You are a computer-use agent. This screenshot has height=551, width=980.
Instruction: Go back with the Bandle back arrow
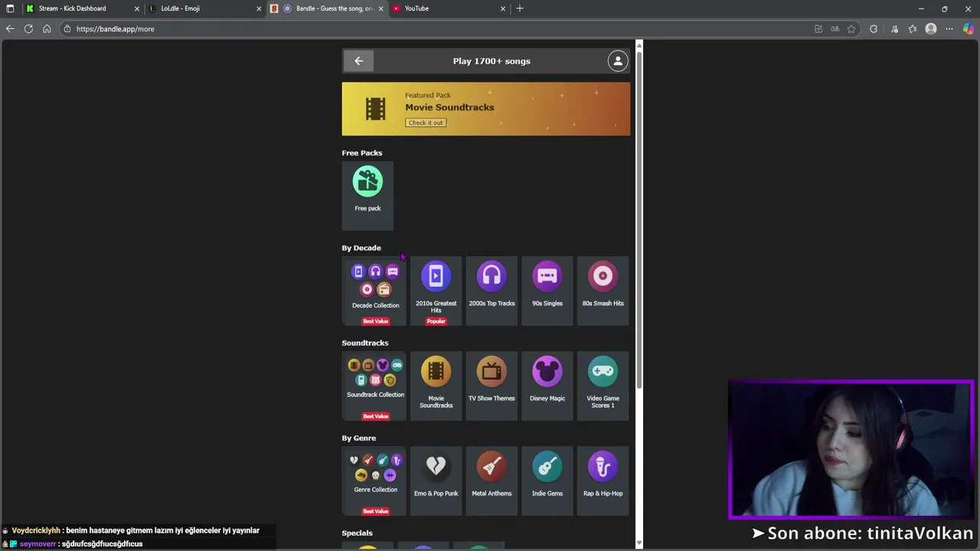358,61
